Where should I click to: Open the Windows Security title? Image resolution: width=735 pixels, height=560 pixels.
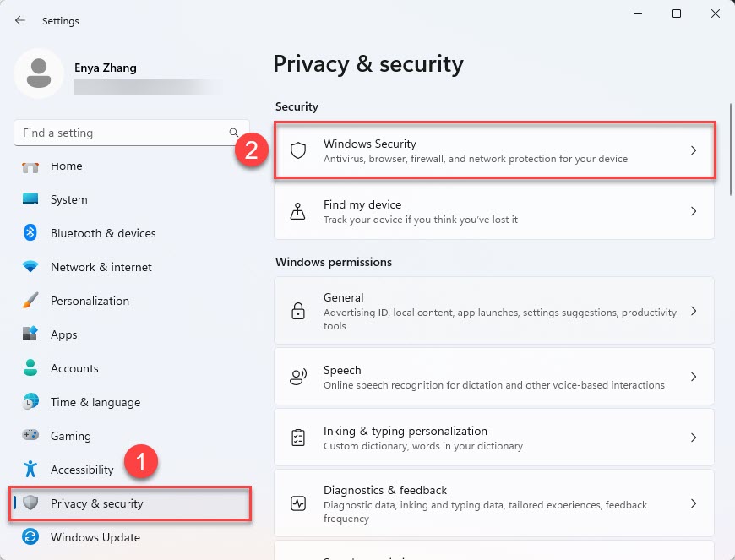(x=370, y=144)
